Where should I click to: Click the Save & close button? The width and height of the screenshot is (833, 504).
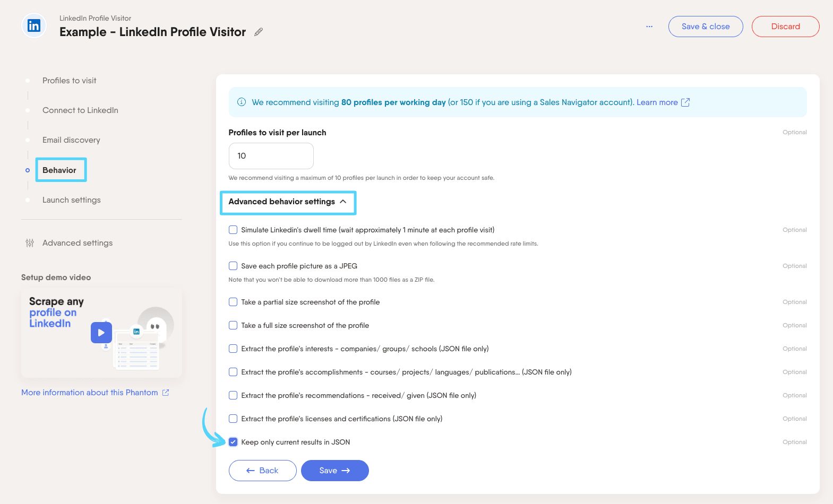coord(706,27)
